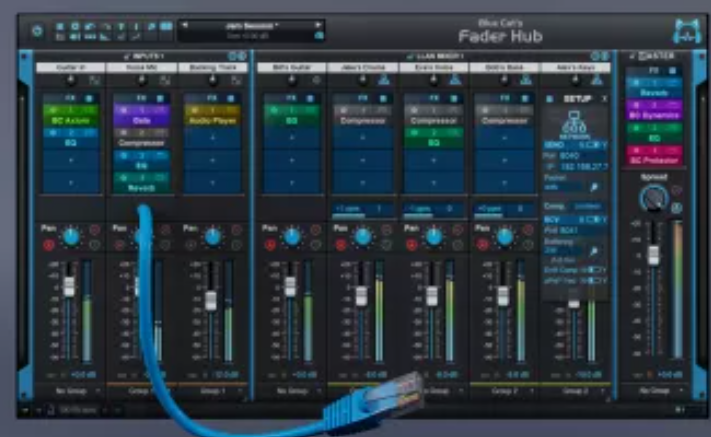Mute the Eva's Voice channel red button
The image size is (711, 437).
click(x=412, y=245)
